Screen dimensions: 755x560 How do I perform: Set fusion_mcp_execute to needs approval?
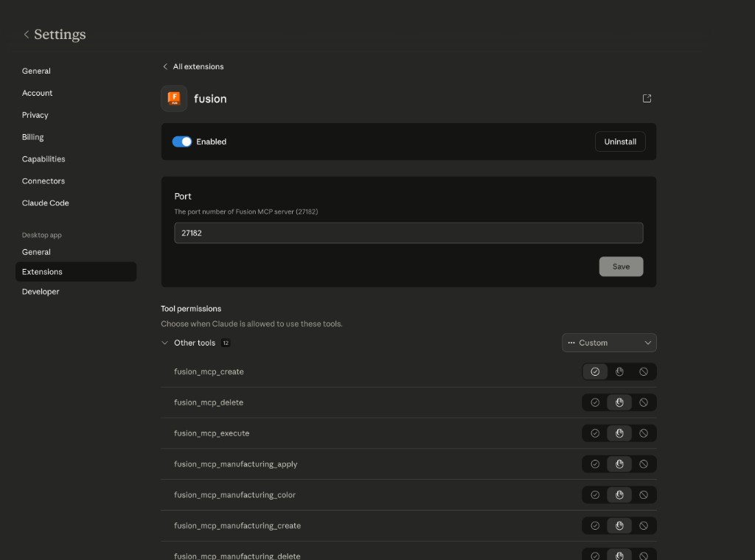pos(619,433)
